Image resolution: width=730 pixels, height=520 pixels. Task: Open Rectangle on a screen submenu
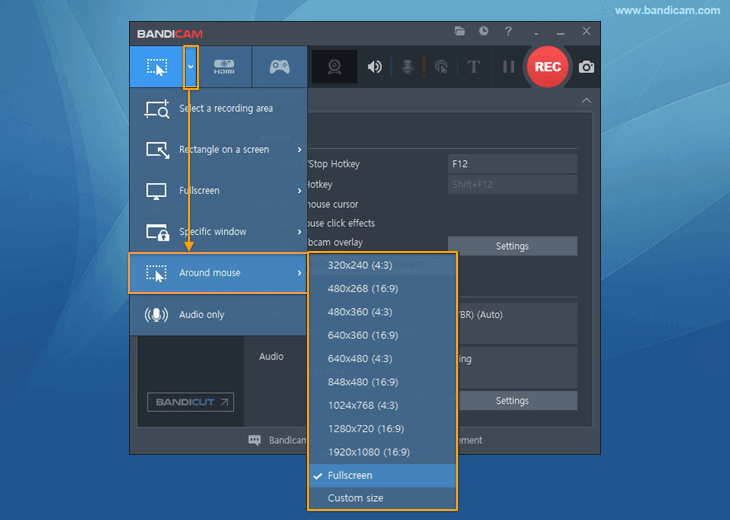pyautogui.click(x=218, y=149)
